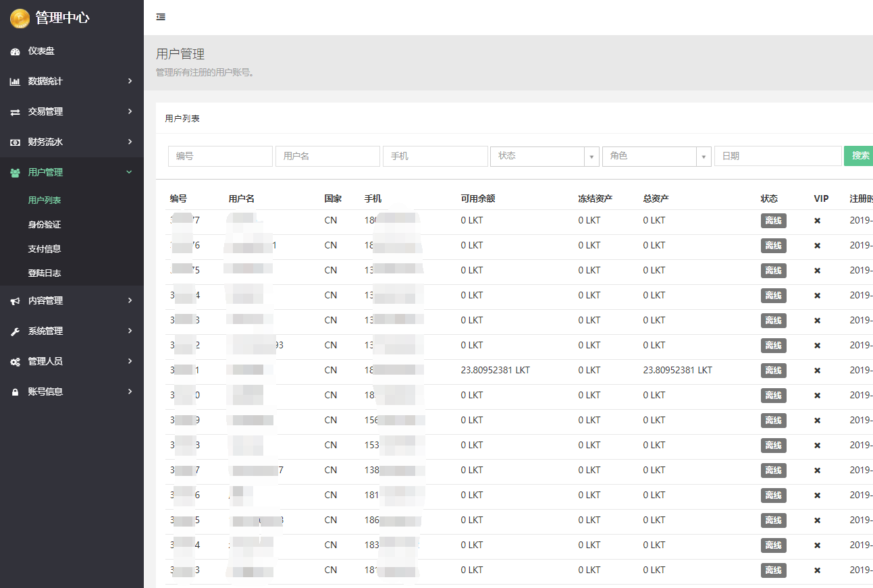This screenshot has height=588, width=873.
Task: Click the lock icon for 账号信息
Action: [15, 392]
